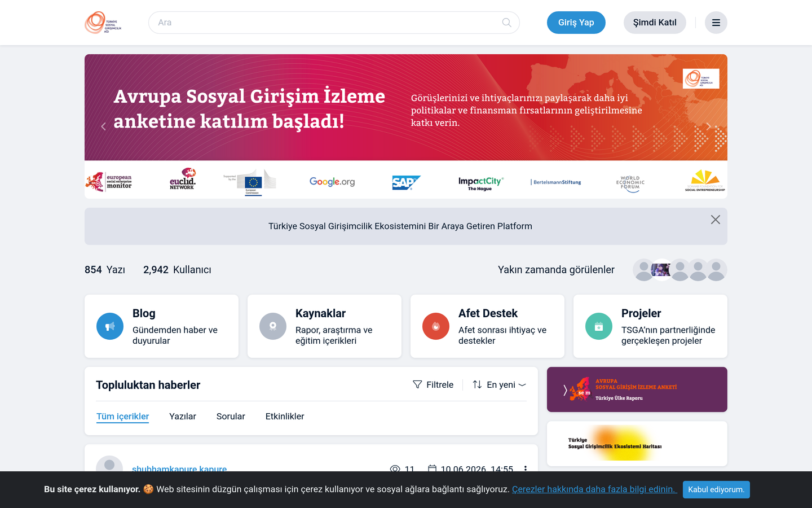812x508 pixels.
Task: Click the European social enterprise monitor logo
Action: click(x=109, y=182)
